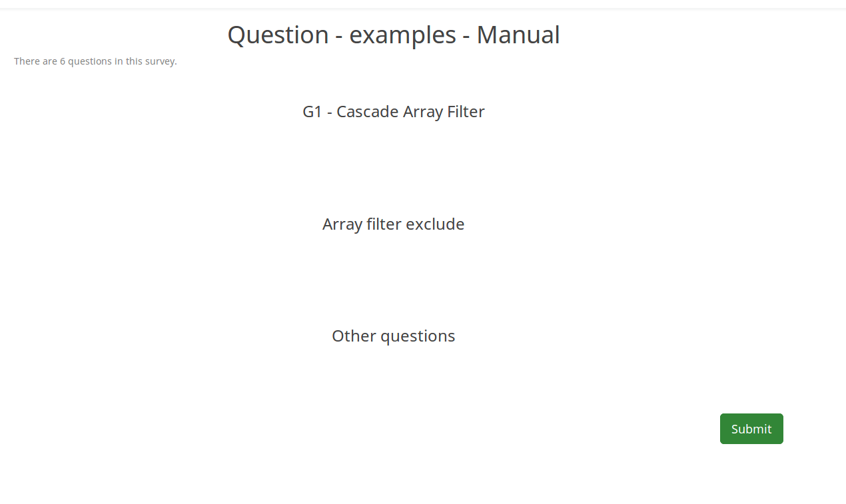
Task: Select the "G1 - Cascade Array Filter" group heading
Action: coord(393,112)
